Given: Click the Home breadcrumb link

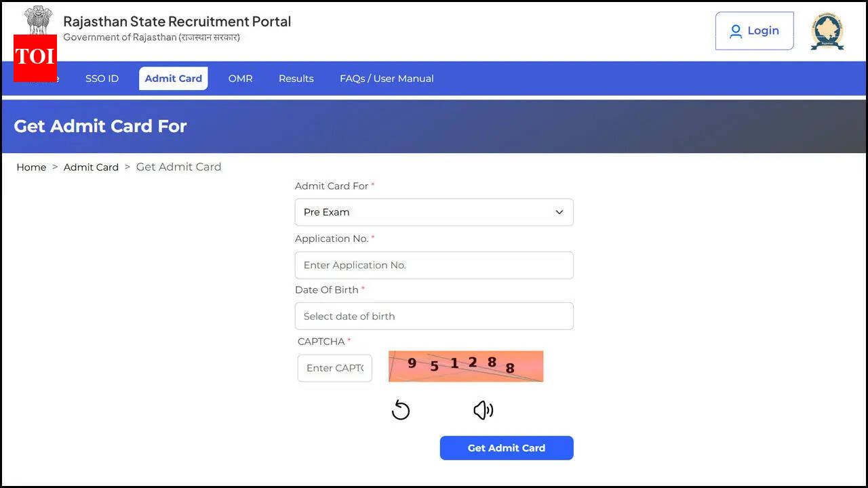Looking at the screenshot, I should [31, 167].
